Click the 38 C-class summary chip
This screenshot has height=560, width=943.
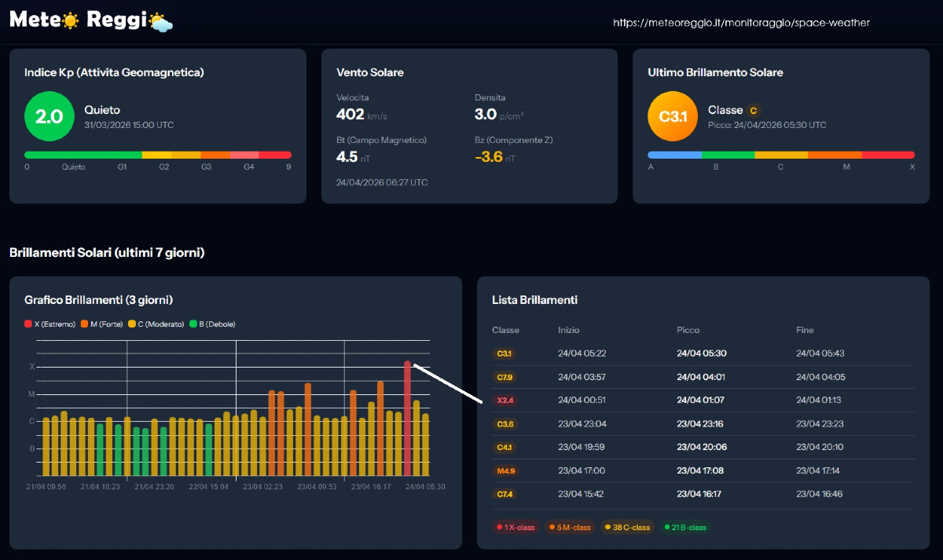point(627,527)
